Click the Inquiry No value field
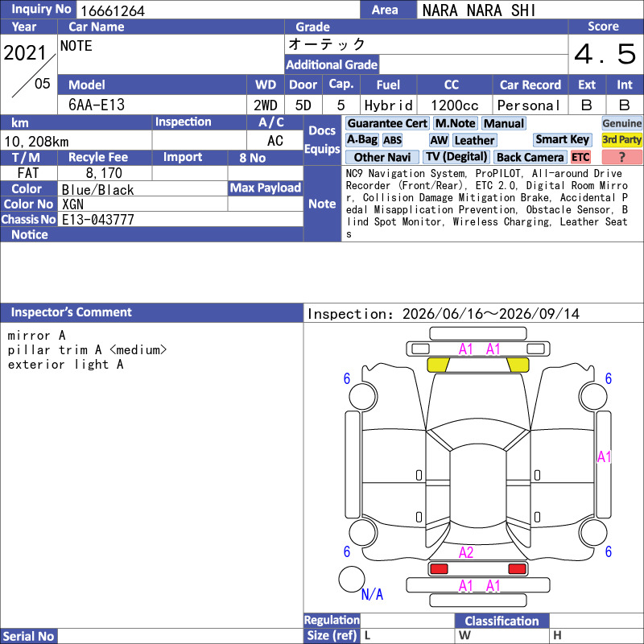Screen dimensions: 644x644 pos(217,10)
